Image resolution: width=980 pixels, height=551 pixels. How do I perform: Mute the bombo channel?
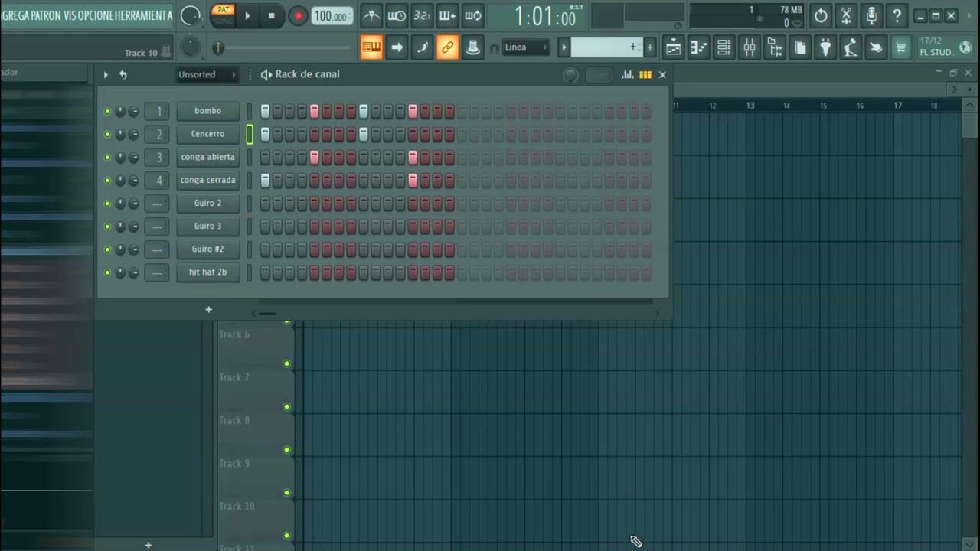click(x=107, y=112)
